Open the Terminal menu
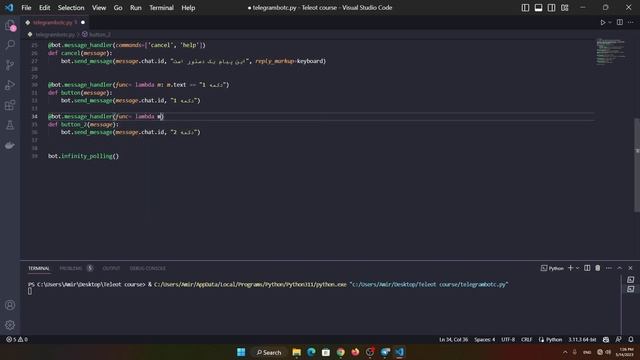The width and height of the screenshot is (640, 360). 161,8
